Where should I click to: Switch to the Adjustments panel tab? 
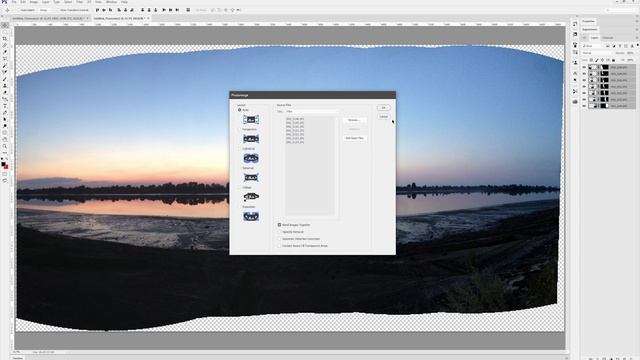pyautogui.click(x=589, y=29)
